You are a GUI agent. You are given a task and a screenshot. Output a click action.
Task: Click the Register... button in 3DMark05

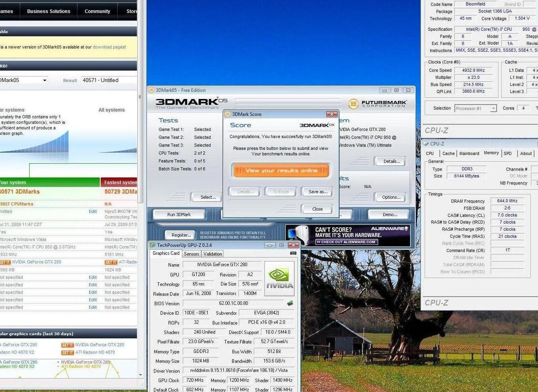coord(181,235)
